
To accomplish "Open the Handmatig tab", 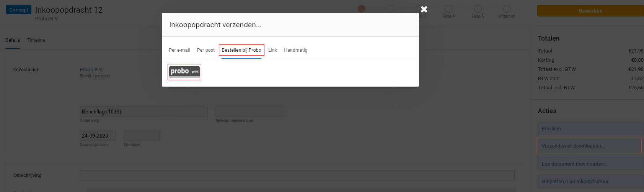I will 296,50.
